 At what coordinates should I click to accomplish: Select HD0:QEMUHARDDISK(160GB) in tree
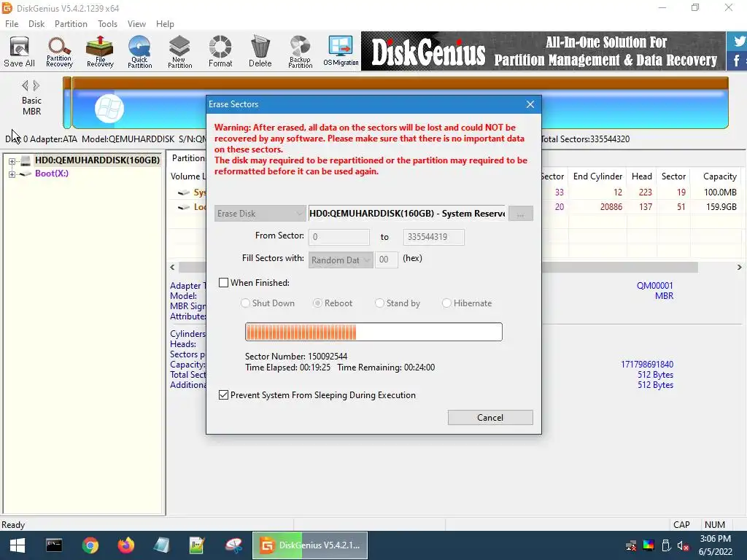97,160
